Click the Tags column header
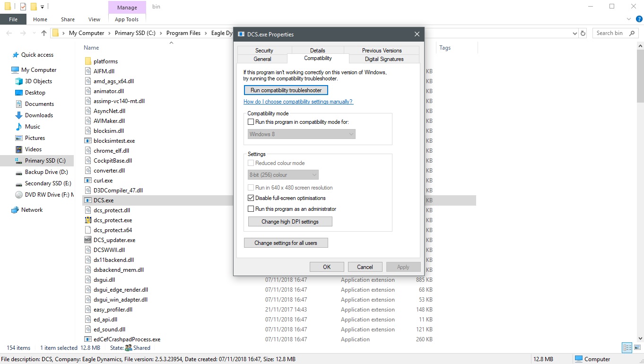This screenshot has height=364, width=644. click(445, 48)
